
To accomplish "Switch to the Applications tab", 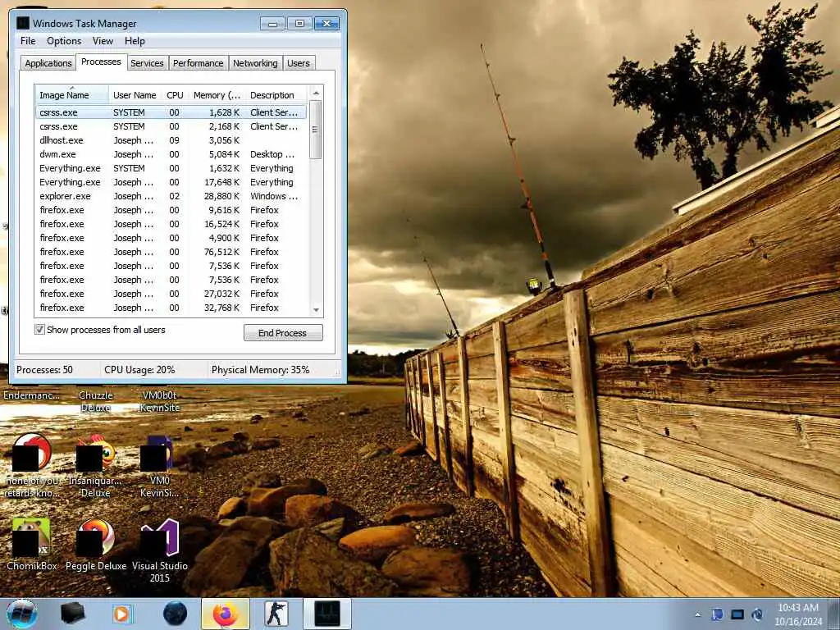I will [48, 62].
